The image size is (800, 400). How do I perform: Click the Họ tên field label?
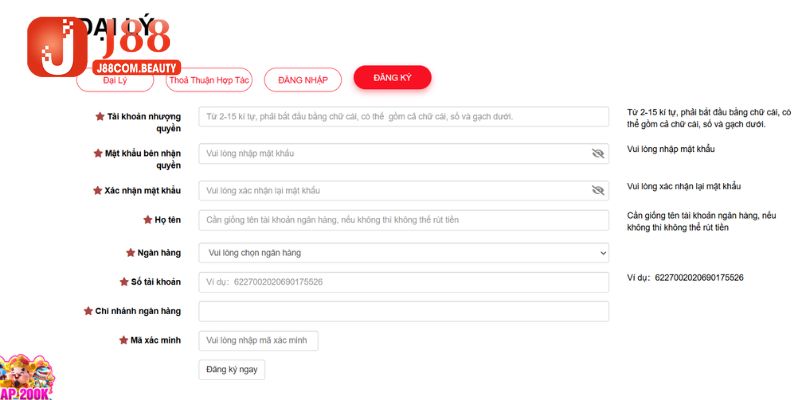pyautogui.click(x=167, y=219)
